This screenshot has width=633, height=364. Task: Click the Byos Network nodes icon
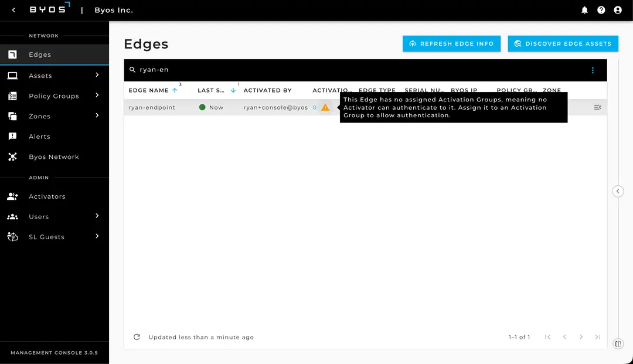(x=12, y=157)
